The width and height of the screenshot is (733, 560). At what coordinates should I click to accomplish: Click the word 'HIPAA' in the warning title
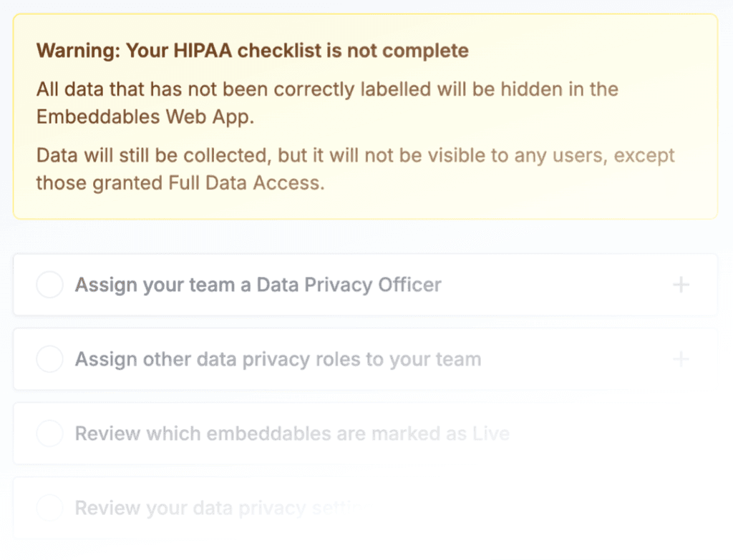203,51
